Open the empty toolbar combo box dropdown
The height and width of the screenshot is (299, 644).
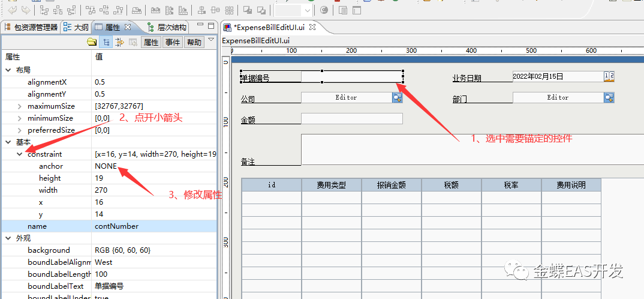307,11
